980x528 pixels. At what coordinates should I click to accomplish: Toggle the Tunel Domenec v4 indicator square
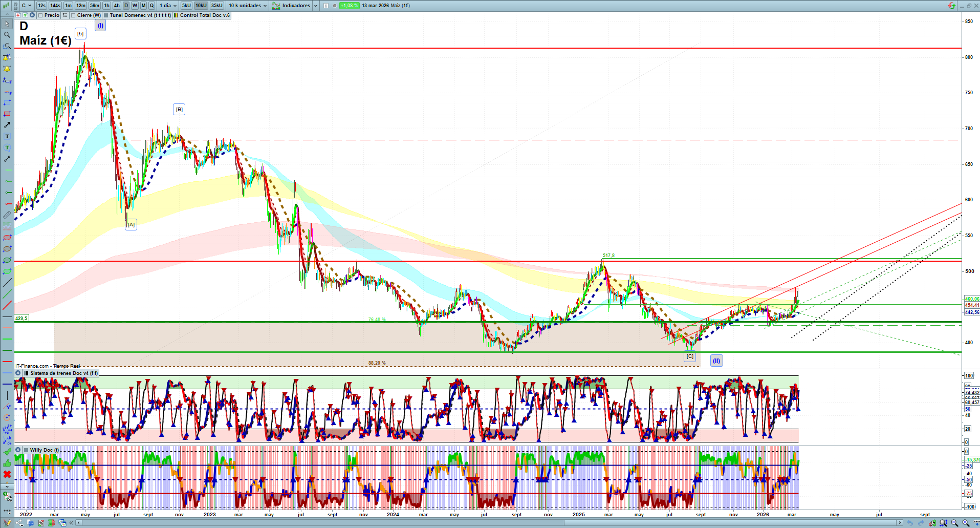pyautogui.click(x=106, y=15)
